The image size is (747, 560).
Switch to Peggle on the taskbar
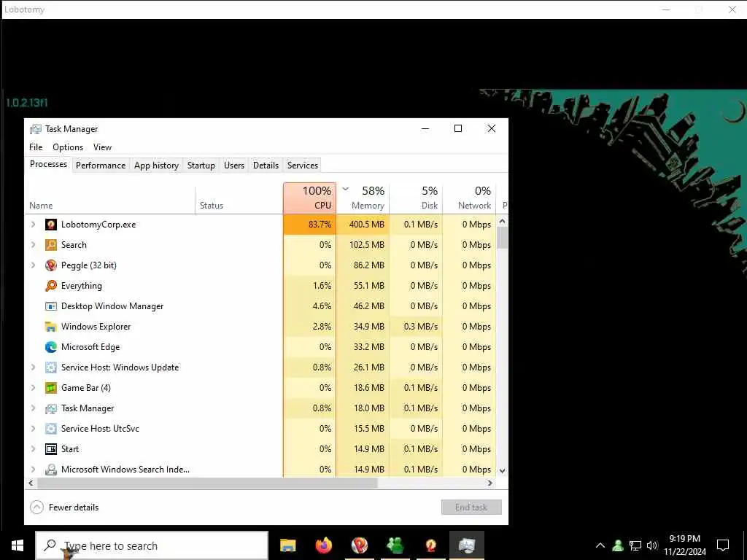[x=359, y=545]
